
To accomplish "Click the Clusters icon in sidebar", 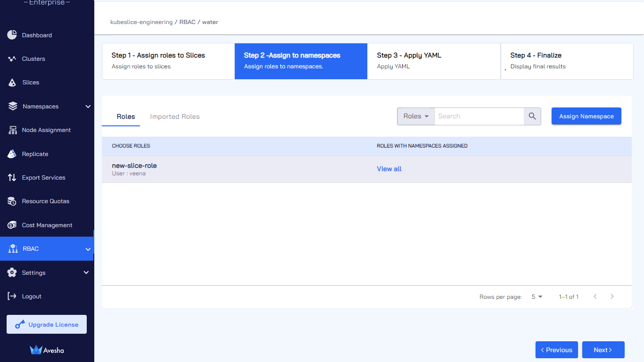I will pos(12,59).
